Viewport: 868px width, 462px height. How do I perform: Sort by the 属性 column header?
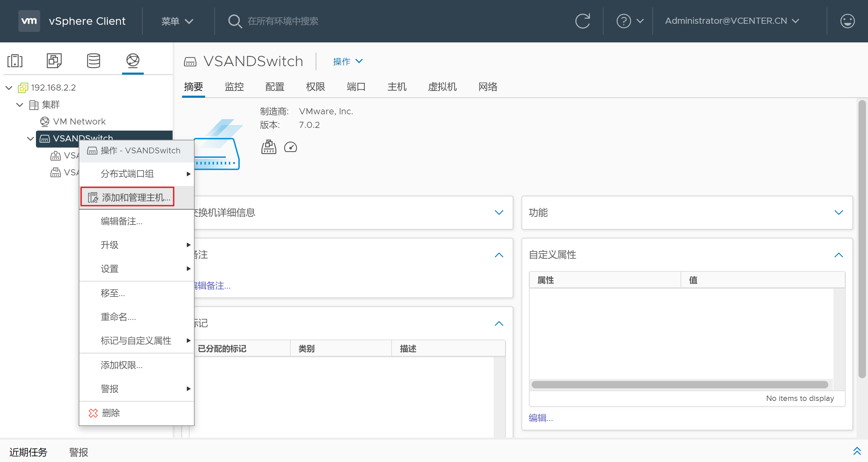[605, 280]
